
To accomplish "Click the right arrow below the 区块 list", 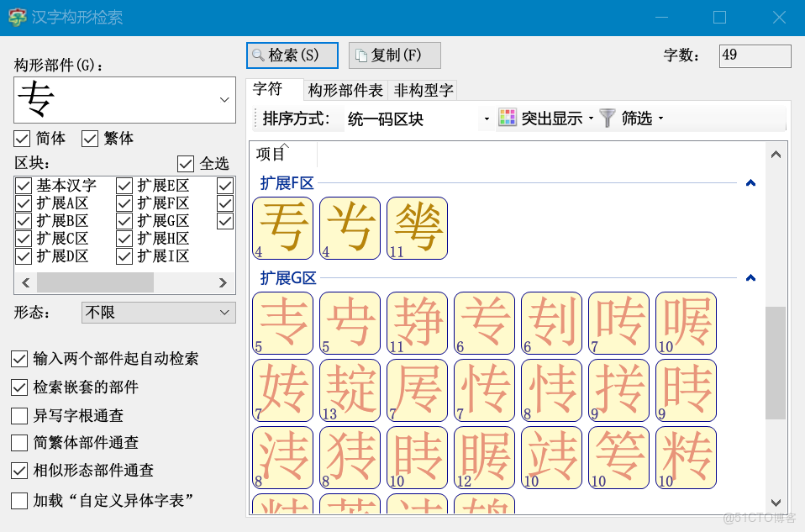I will 224,283.
